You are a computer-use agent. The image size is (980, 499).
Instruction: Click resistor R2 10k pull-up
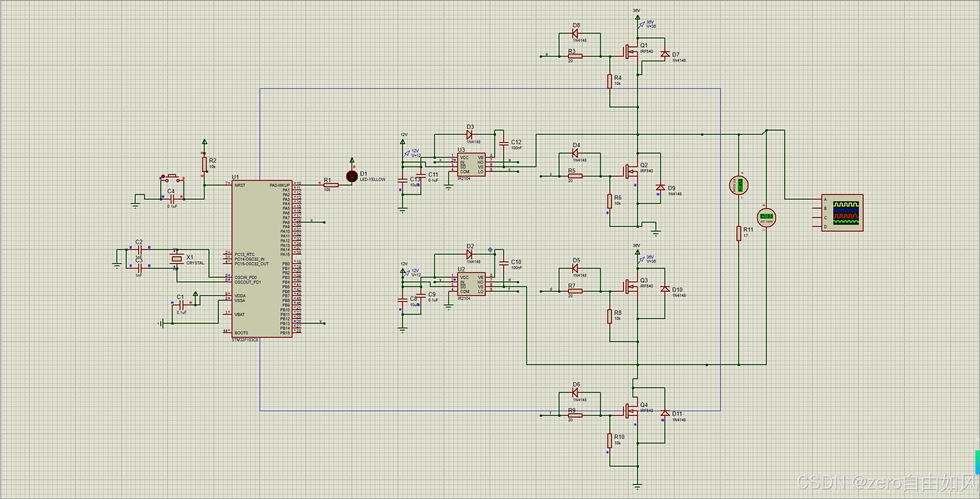pyautogui.click(x=204, y=164)
